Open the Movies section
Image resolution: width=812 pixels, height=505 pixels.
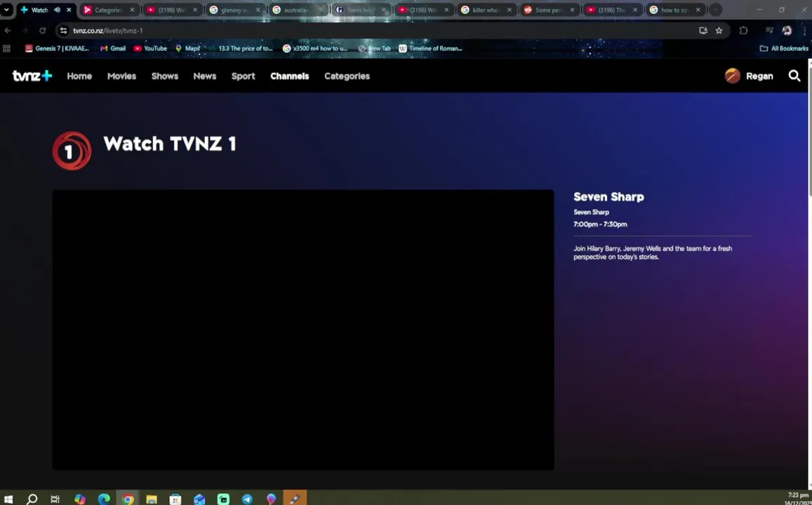point(121,76)
